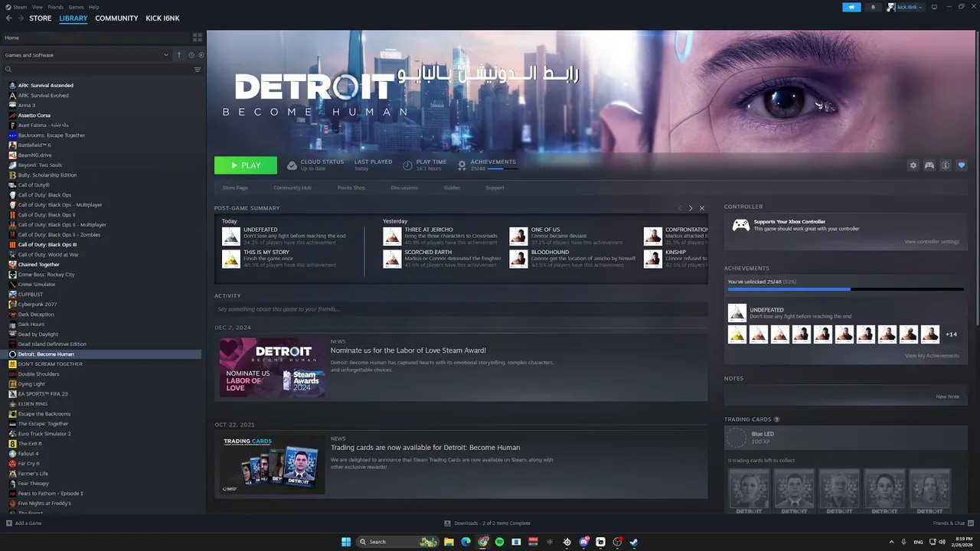Go back with the left arrow
The image size is (980, 551).
(x=8, y=18)
